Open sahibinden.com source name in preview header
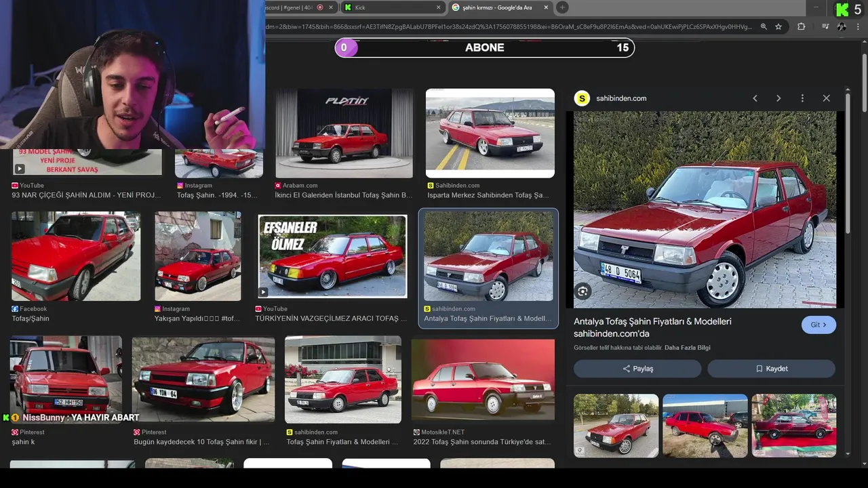 coord(621,98)
